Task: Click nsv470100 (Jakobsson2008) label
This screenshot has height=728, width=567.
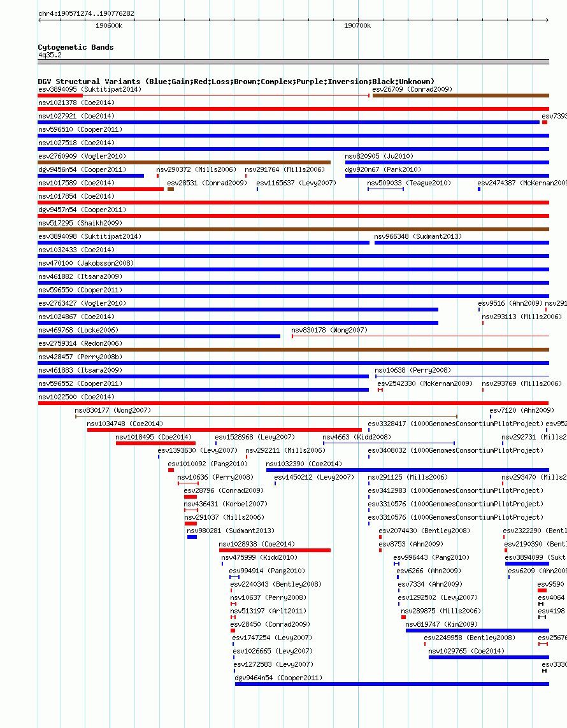Action: [x=86, y=264]
